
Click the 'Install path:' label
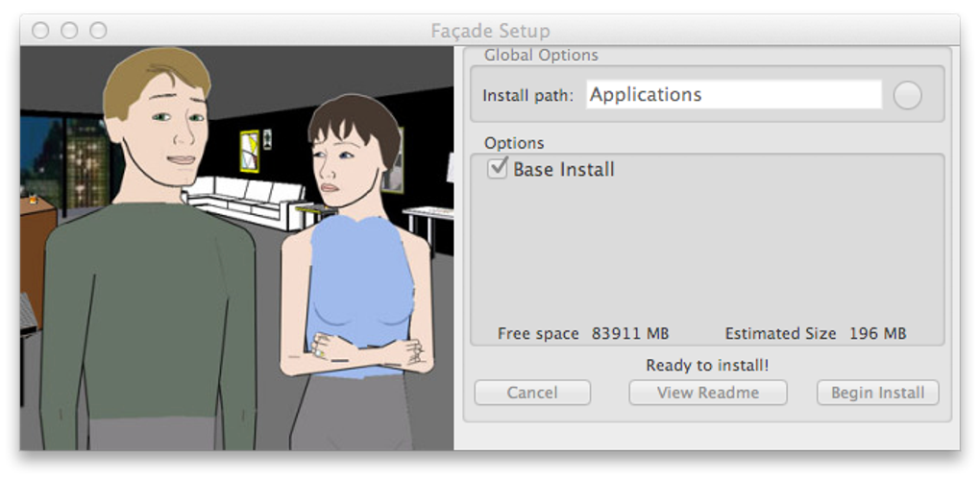click(x=528, y=97)
